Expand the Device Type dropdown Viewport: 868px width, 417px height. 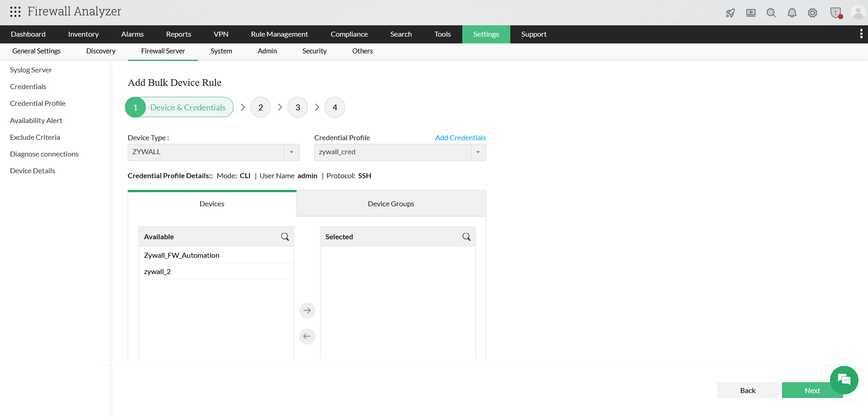coord(214,152)
